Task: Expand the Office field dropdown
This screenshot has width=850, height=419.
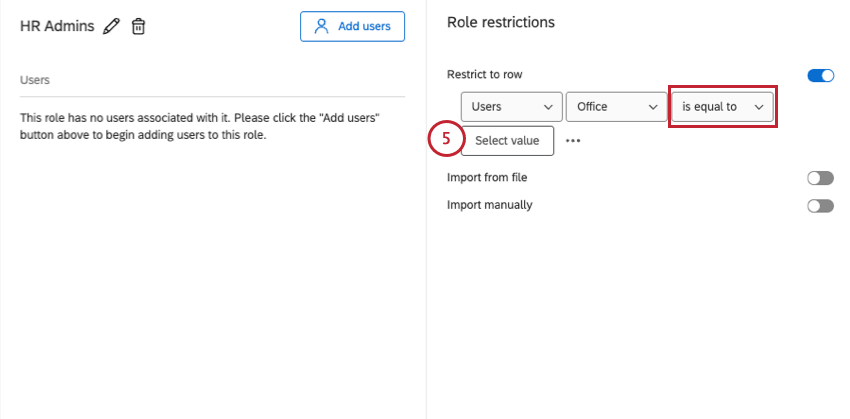Action: [x=616, y=107]
